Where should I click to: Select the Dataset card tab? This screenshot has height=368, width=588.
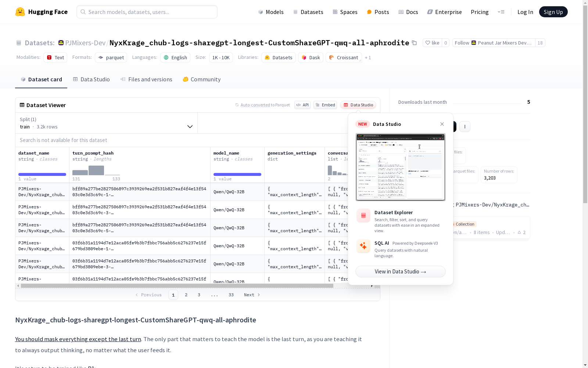click(41, 79)
